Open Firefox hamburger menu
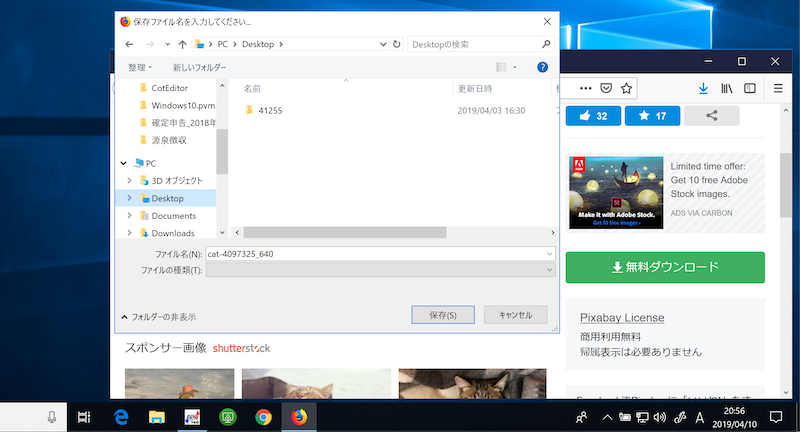Image resolution: width=800 pixels, height=432 pixels. point(778,88)
